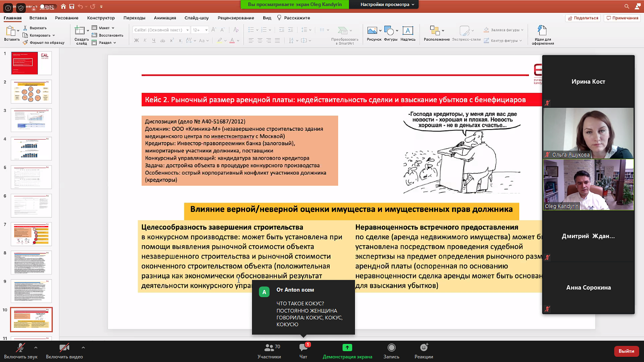Expand the Copy (Копировать) dropdown arrow
Screen dimensions: 644x362
pyautogui.click(x=54, y=35)
